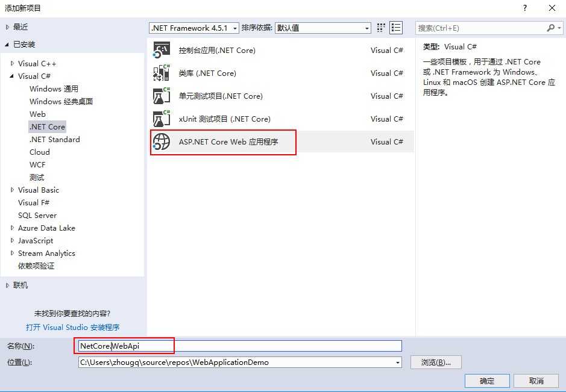Expand the 最近 section
The width and height of the screenshot is (566, 392).
click(8, 27)
